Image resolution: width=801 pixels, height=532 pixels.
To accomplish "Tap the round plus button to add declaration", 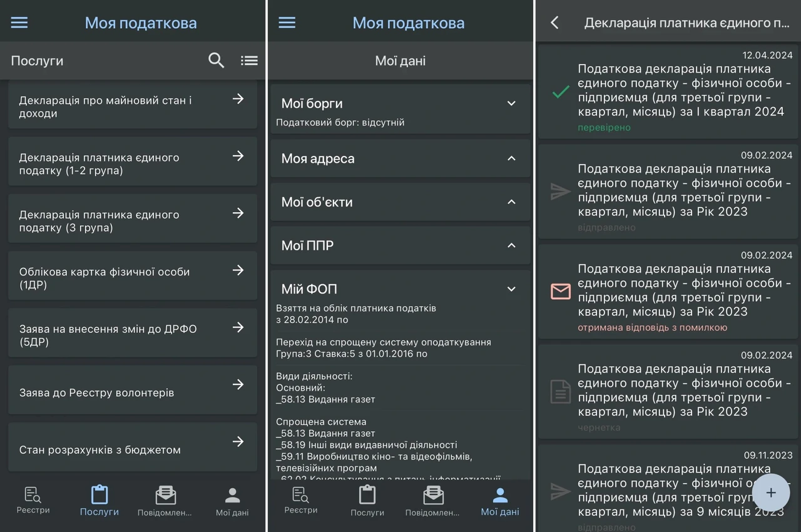I will [x=771, y=493].
